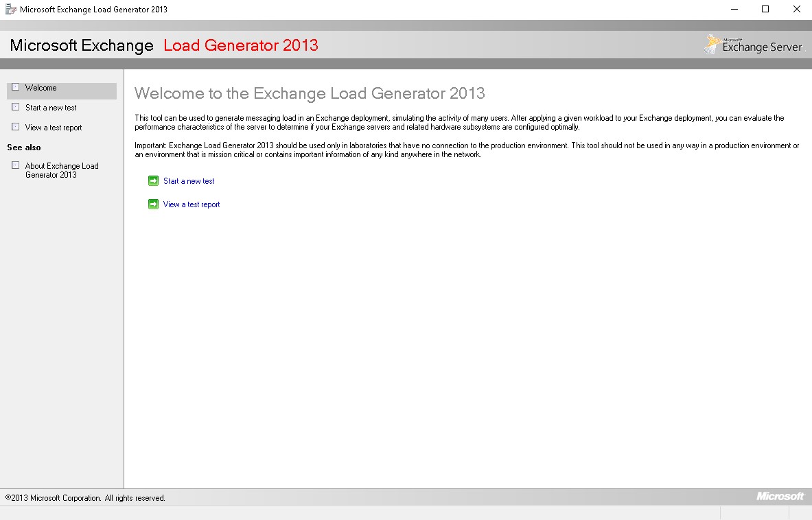Viewport: 812px width, 520px height.
Task: Click the page icon next to Start a new test
Action: [x=15, y=107]
